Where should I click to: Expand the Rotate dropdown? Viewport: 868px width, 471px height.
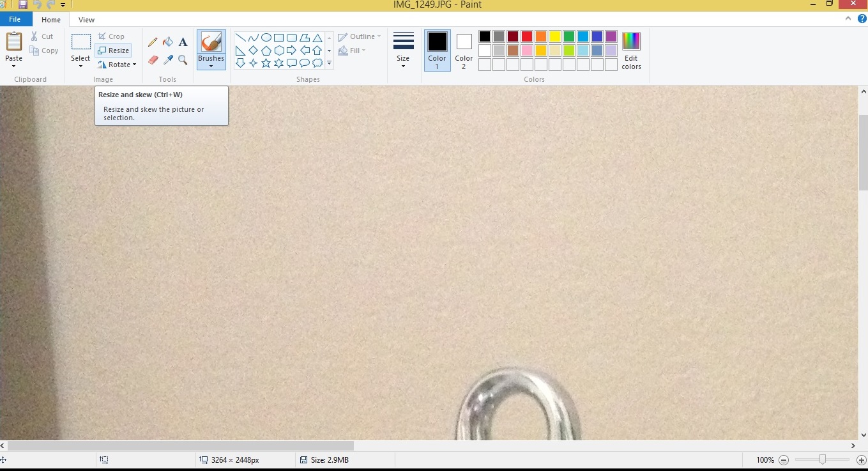point(118,65)
